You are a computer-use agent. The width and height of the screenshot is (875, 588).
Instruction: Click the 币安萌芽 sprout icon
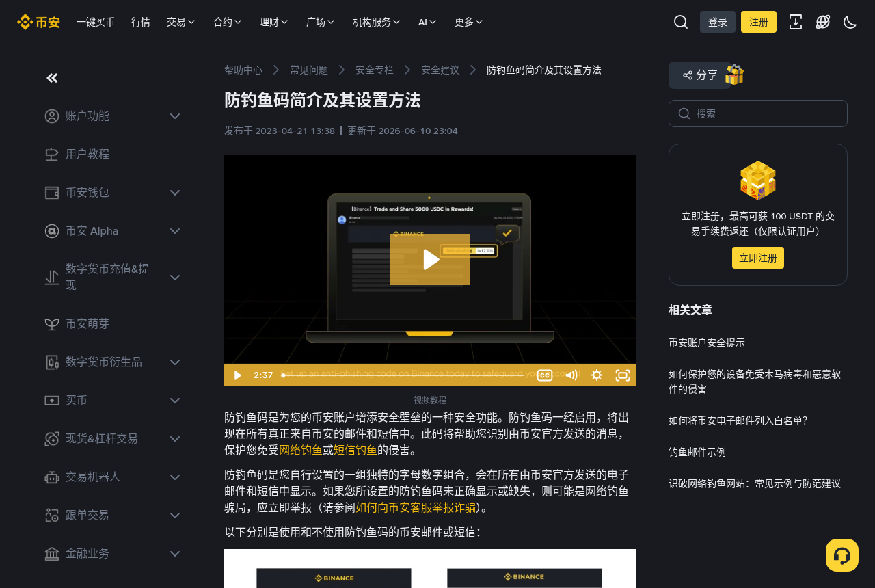coord(52,324)
